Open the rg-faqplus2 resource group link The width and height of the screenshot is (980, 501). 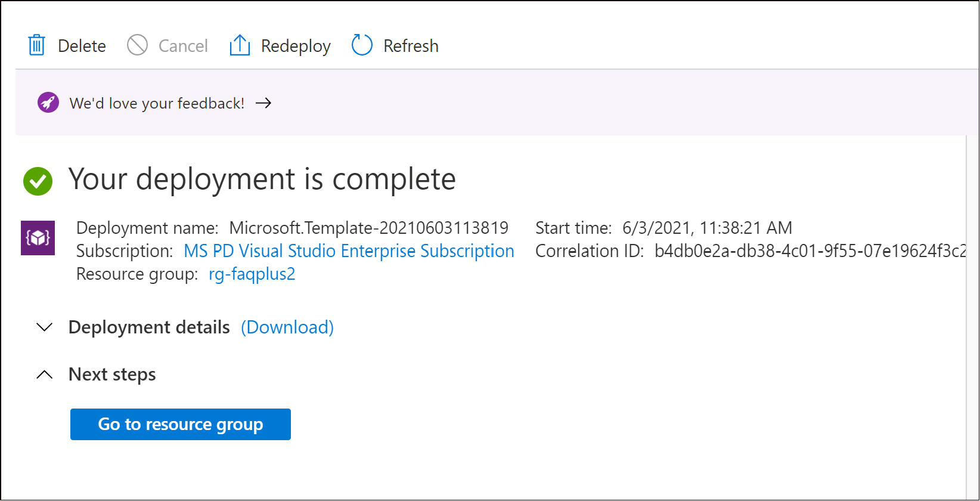click(252, 274)
